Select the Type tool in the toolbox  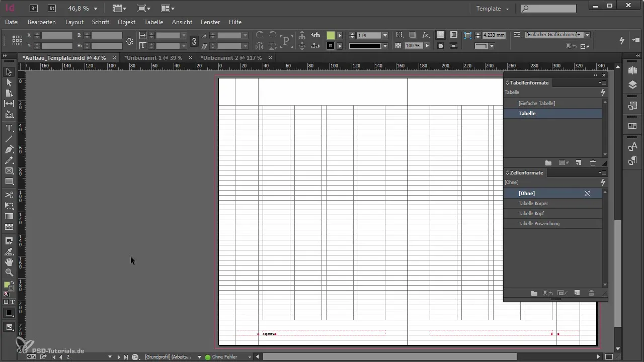(x=9, y=128)
